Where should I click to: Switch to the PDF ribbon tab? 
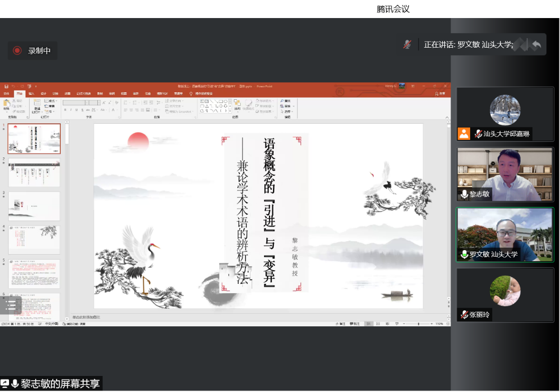tap(162, 93)
